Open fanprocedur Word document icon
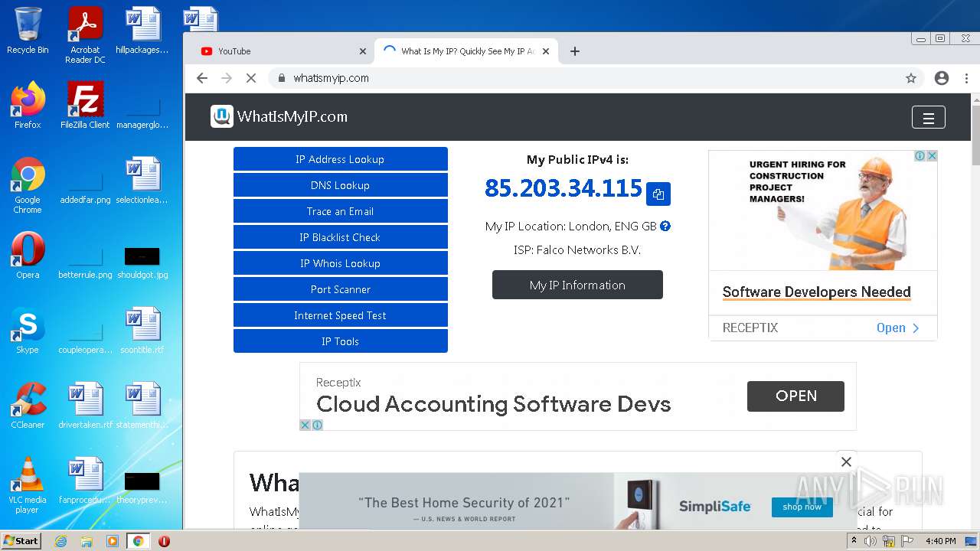 [85, 481]
